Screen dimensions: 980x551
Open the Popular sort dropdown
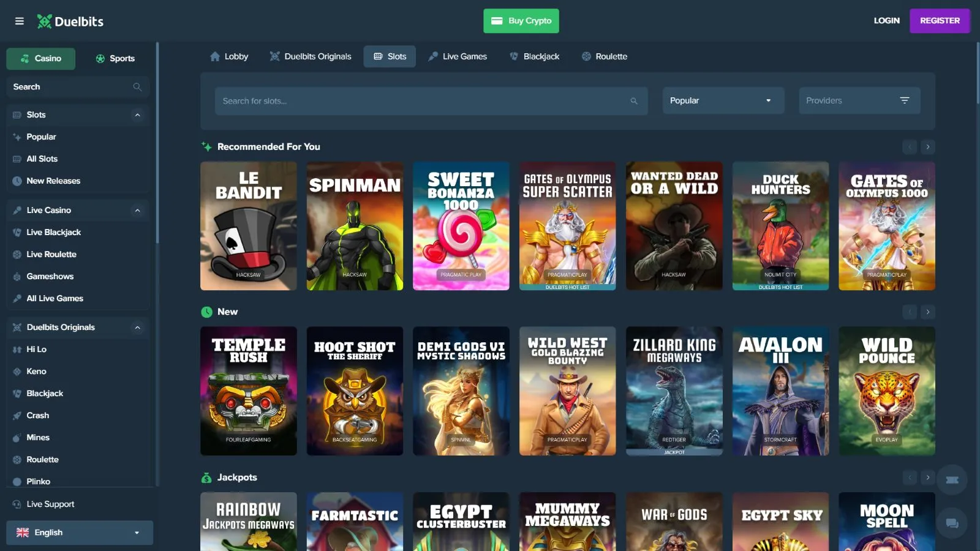click(723, 100)
